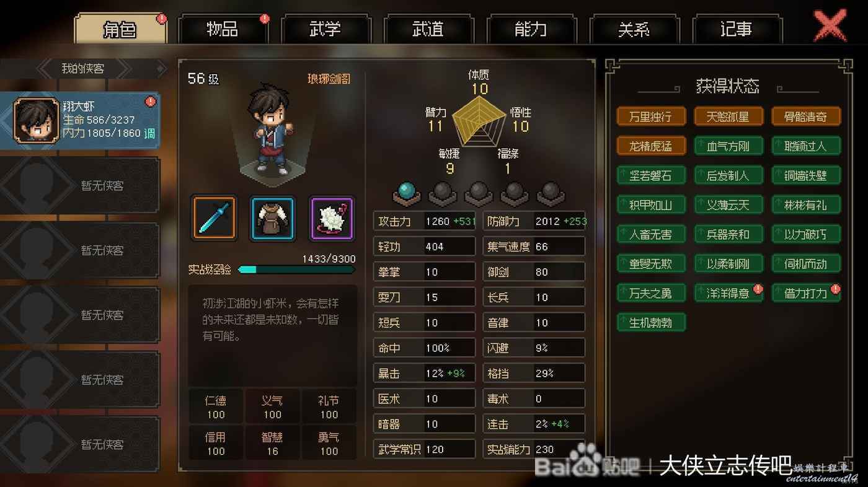Screen dimensions: 868x487
Task: Click the equipped robe armor slot
Action: (273, 218)
